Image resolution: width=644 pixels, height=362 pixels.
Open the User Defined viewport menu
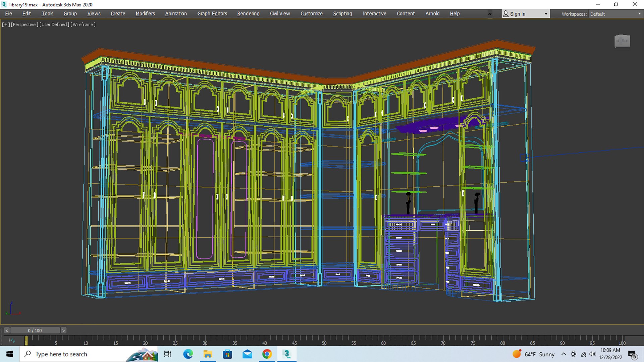(x=54, y=24)
